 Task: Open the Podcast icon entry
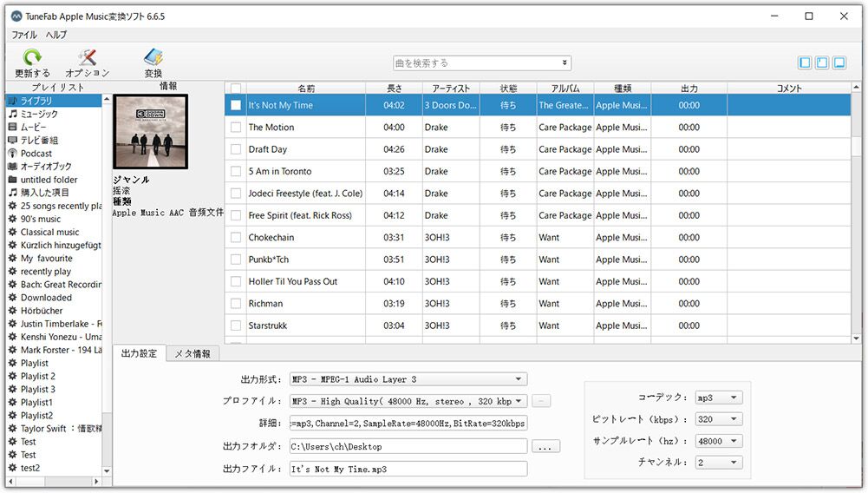tap(13, 154)
